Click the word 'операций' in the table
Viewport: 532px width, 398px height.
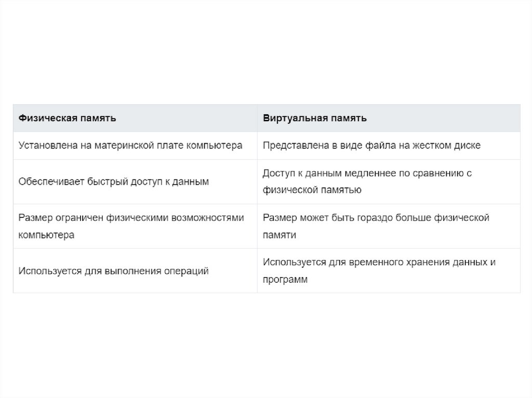[x=188, y=271]
